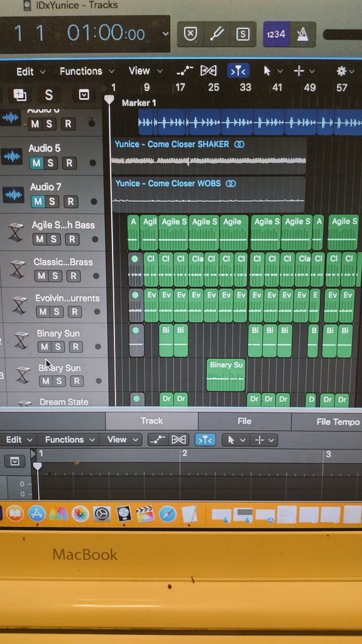The width and height of the screenshot is (362, 644).
Task: Mute the upper Binary Sun track
Action: 45,347
